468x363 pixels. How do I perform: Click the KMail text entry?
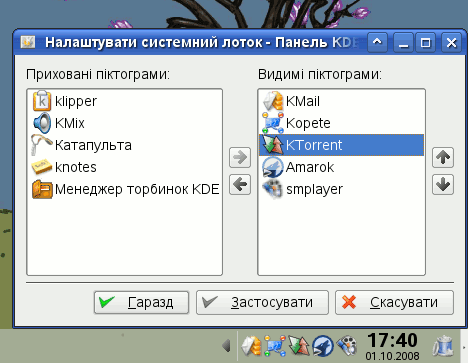tap(303, 101)
